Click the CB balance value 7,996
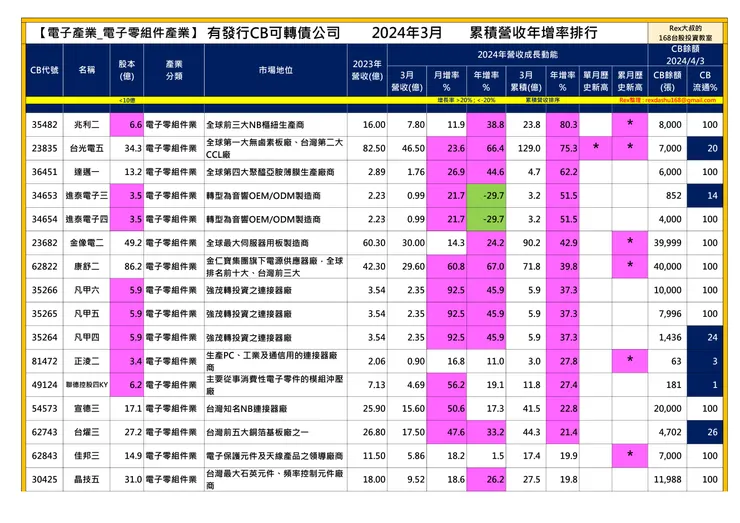The height and width of the screenshot is (523, 740). [670, 313]
